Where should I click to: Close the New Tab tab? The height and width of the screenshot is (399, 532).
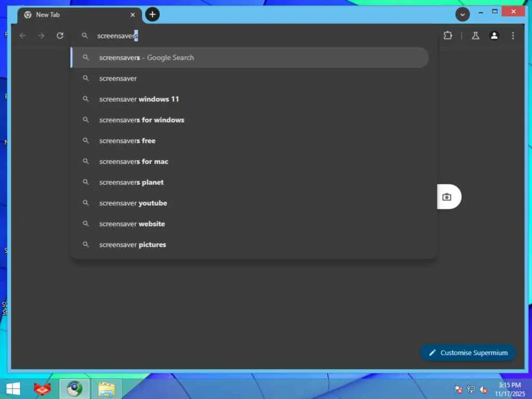pyautogui.click(x=132, y=15)
